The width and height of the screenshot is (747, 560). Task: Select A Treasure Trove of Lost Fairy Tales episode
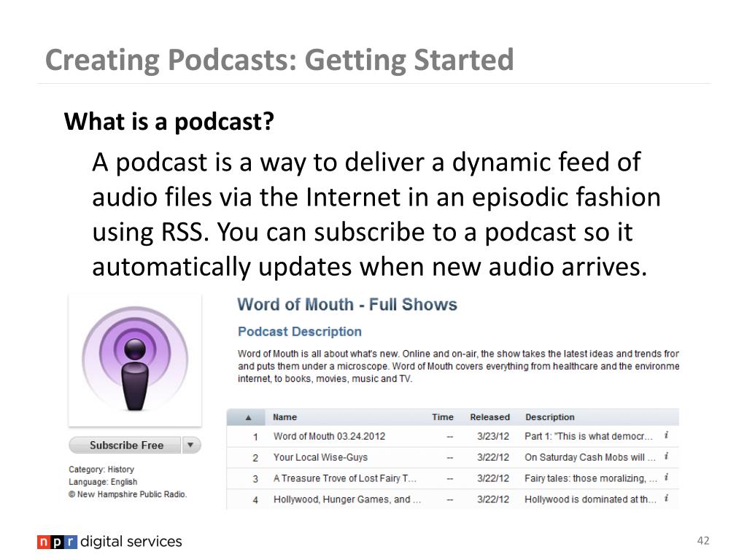pos(345,479)
